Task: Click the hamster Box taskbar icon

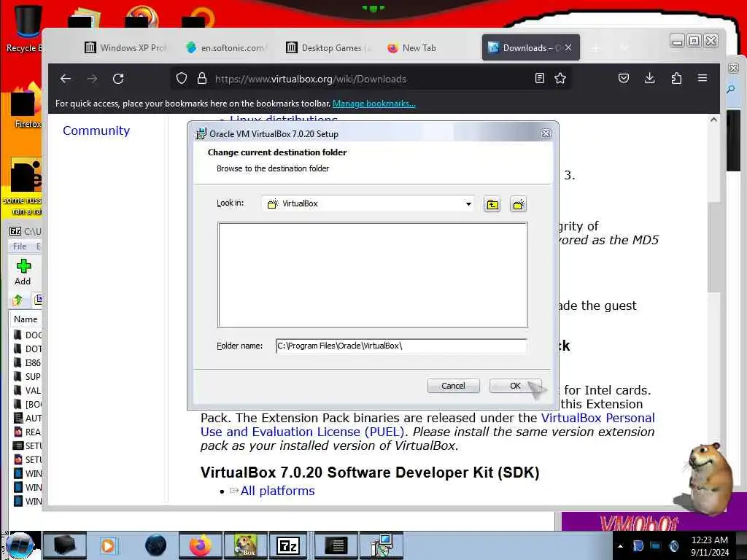Action: 245,545
